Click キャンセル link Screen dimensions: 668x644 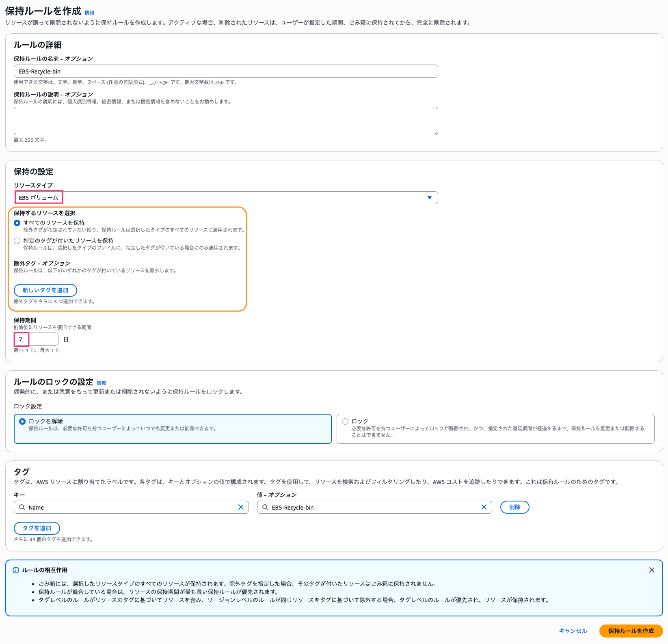point(573,631)
